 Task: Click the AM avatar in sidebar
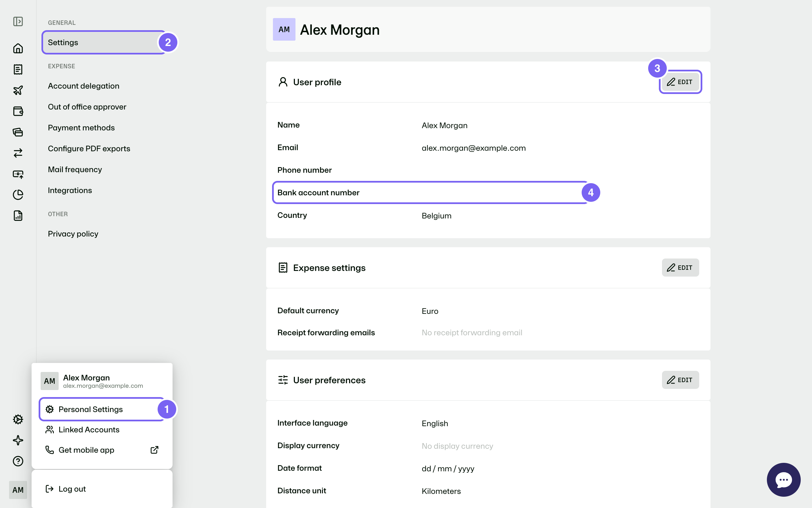click(18, 490)
